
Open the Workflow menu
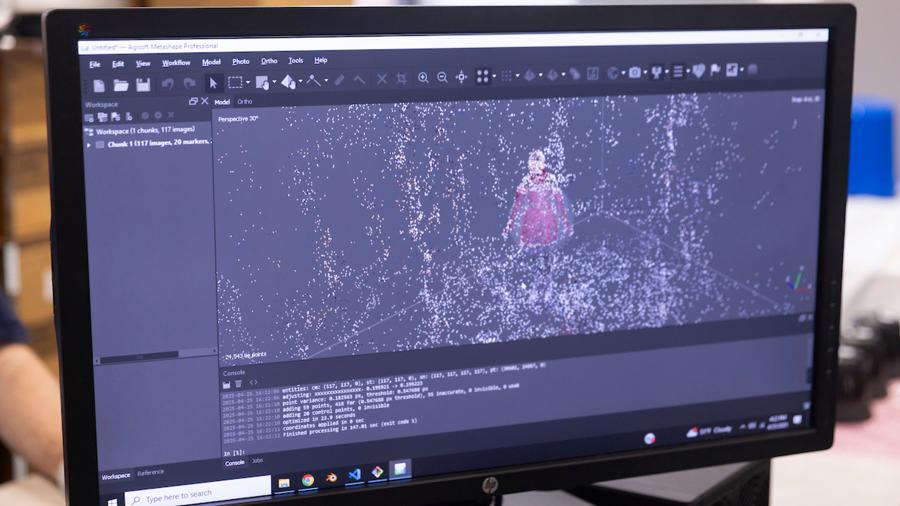(176, 63)
